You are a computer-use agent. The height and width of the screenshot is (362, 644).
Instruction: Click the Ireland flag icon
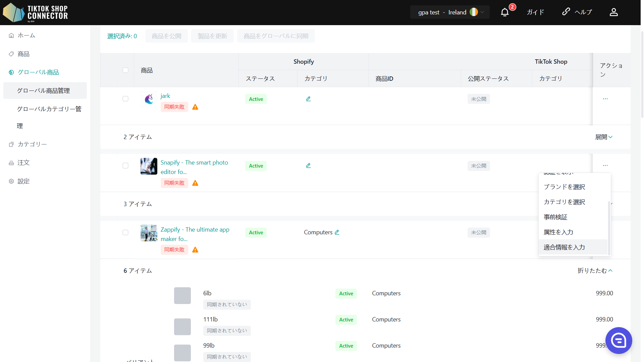(x=474, y=12)
